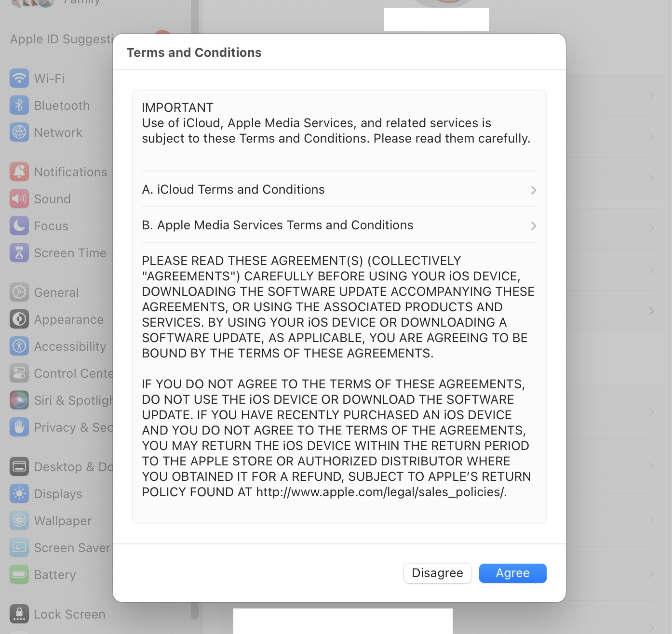Click the Notifications label in sidebar
This screenshot has width=672, height=634.
point(71,172)
